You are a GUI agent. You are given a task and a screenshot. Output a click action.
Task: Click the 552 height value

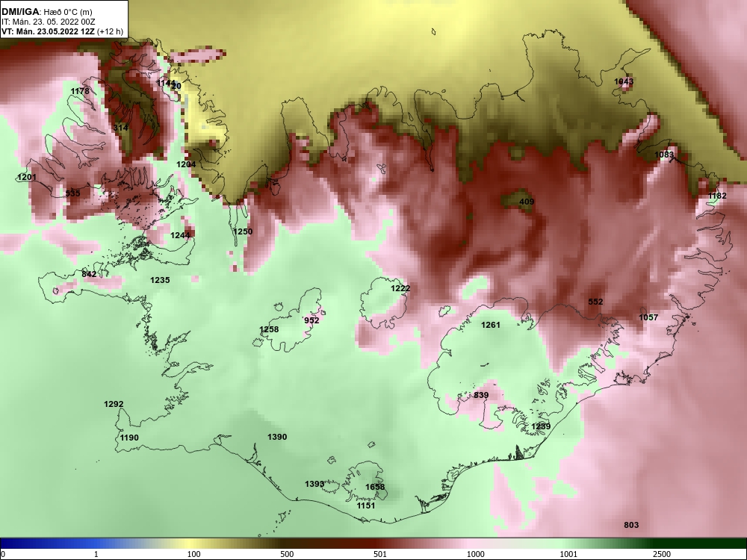595,302
